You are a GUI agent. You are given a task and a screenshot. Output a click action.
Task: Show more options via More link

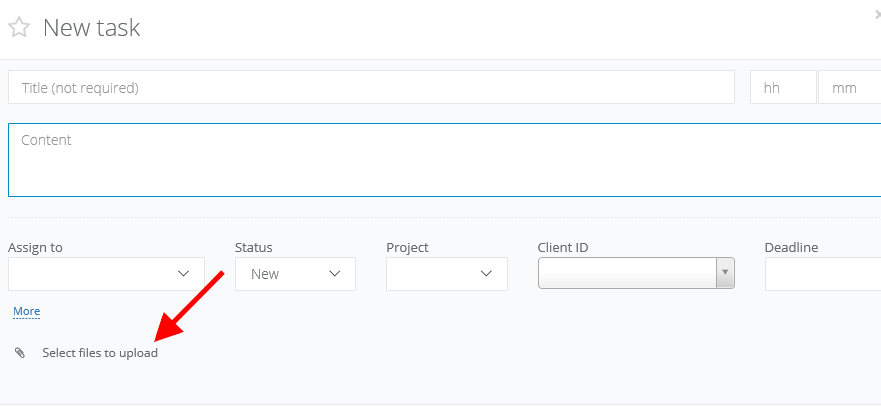[x=27, y=312]
